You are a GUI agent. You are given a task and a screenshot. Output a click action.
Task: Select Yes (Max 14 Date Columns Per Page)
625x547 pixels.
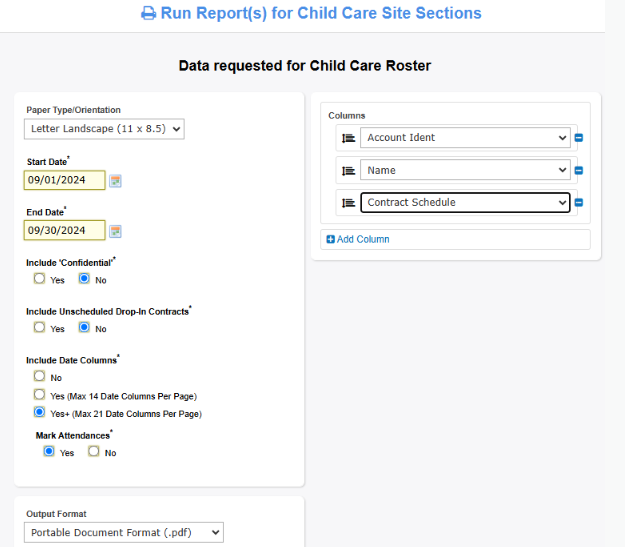[39, 395]
